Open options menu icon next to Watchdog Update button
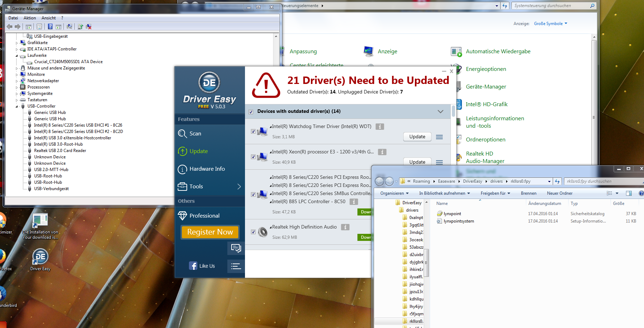This screenshot has width=644, height=328. [439, 137]
